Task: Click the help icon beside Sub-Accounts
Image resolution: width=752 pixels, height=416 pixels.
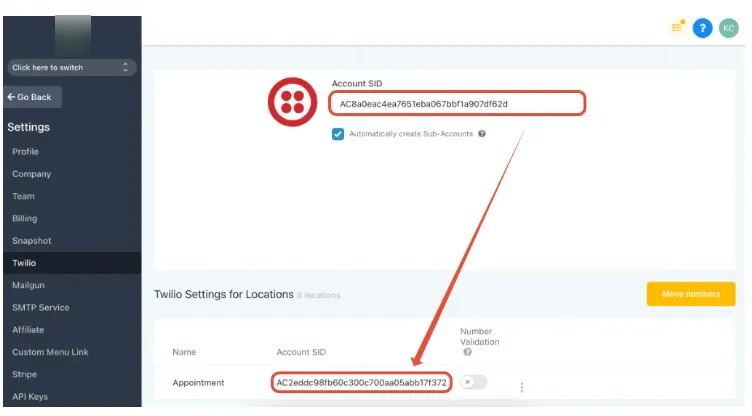Action: point(482,134)
